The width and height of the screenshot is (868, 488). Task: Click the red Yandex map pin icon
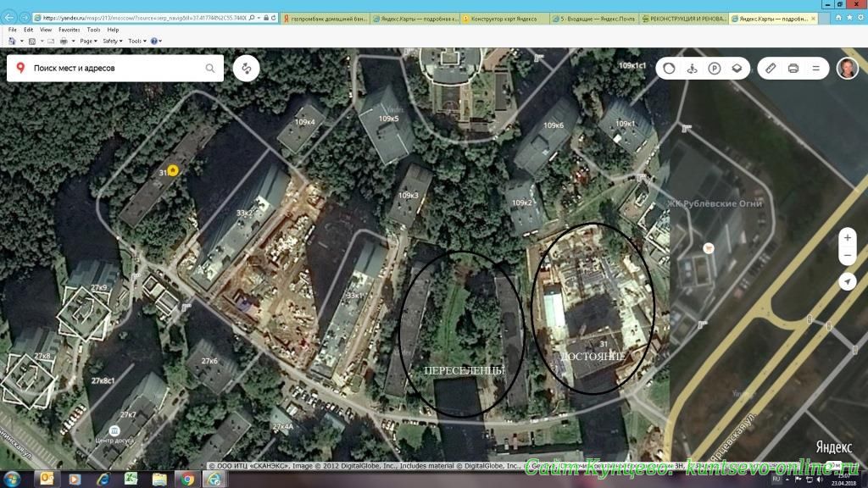[20, 68]
